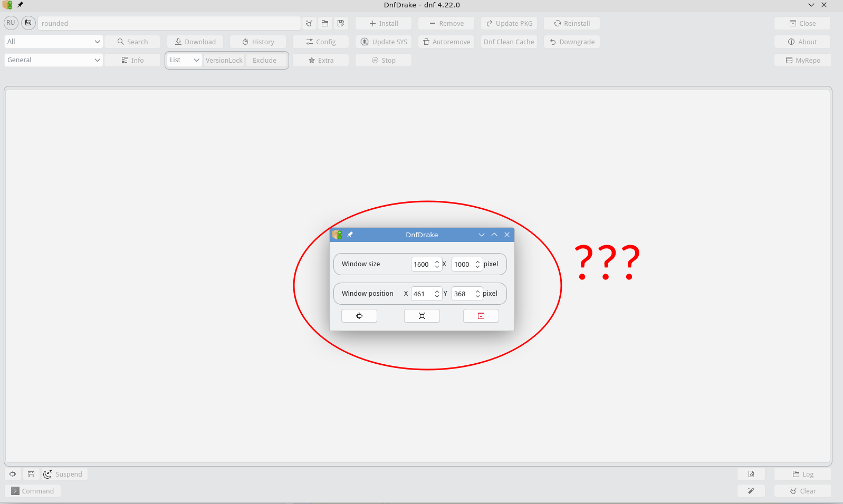Open the All filter dropdown

point(53,42)
